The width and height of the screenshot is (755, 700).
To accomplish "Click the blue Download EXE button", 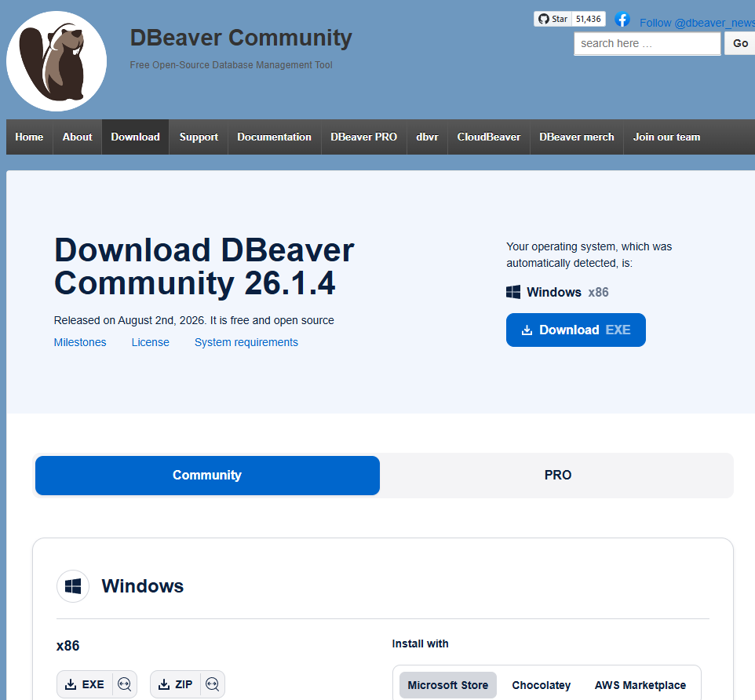I will tap(576, 330).
